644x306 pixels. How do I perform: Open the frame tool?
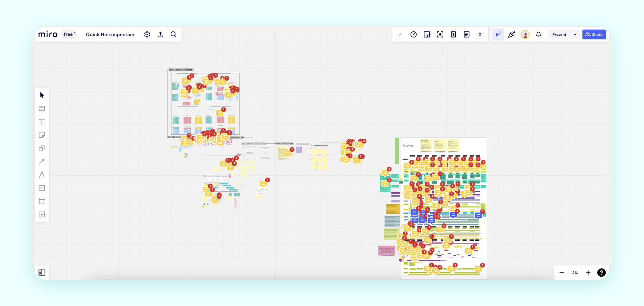(x=42, y=201)
